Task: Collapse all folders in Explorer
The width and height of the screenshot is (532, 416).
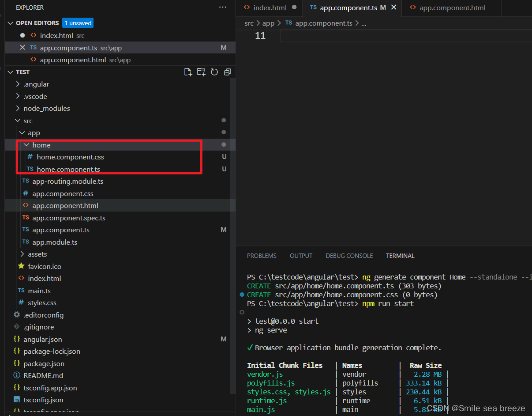Action: coord(228,72)
